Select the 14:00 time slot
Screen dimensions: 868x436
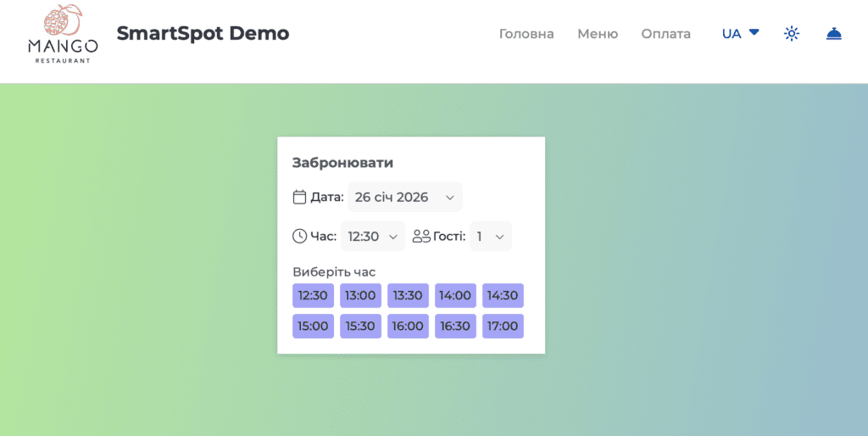click(x=455, y=295)
